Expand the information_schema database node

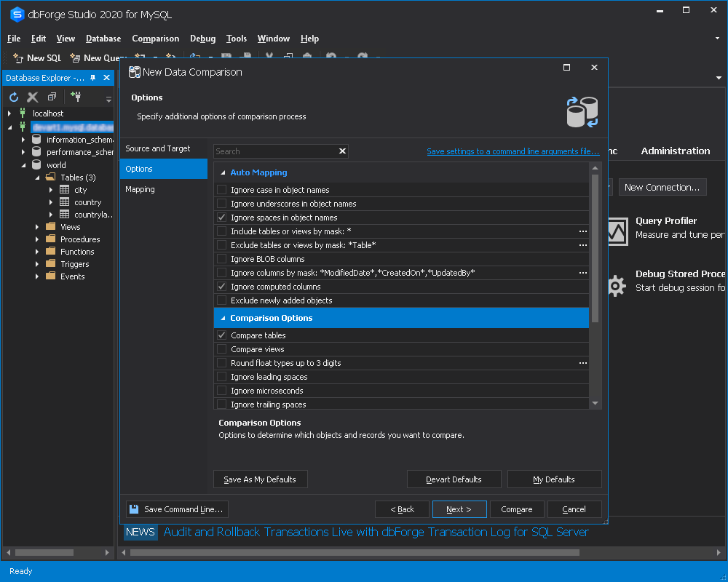pos(23,139)
